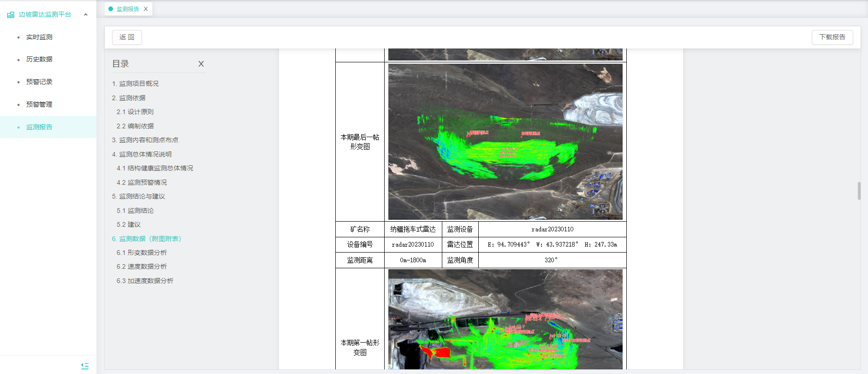Image resolution: width=868 pixels, height=374 pixels.
Task: Open 实时监测 in the sidebar
Action: click(39, 37)
